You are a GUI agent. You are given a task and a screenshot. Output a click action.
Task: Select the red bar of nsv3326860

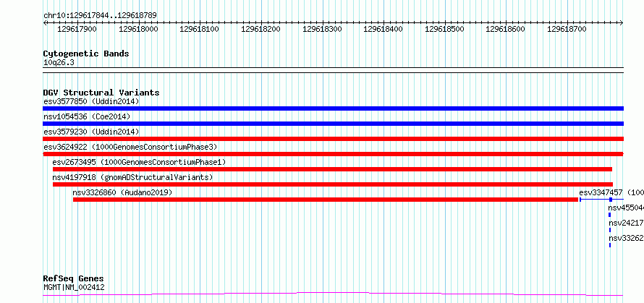click(326, 200)
